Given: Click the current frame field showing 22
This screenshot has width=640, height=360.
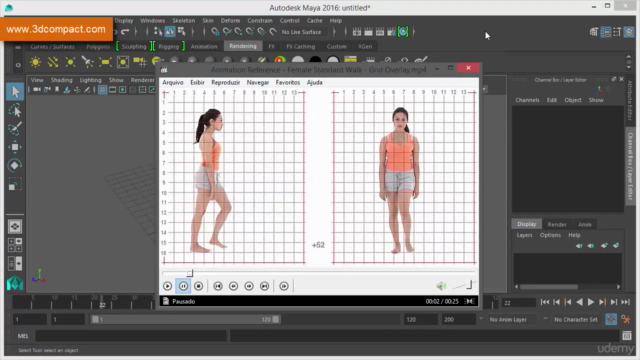Looking at the screenshot, I should tap(519, 303).
